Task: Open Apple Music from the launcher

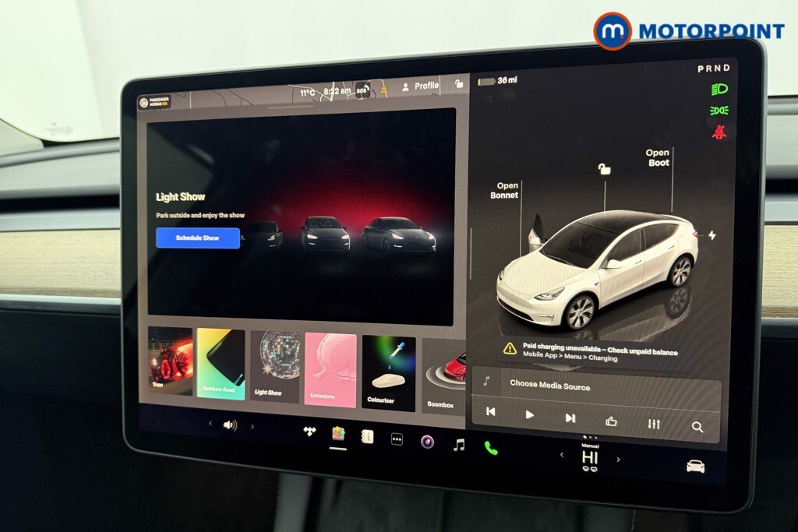Action: 457,446
